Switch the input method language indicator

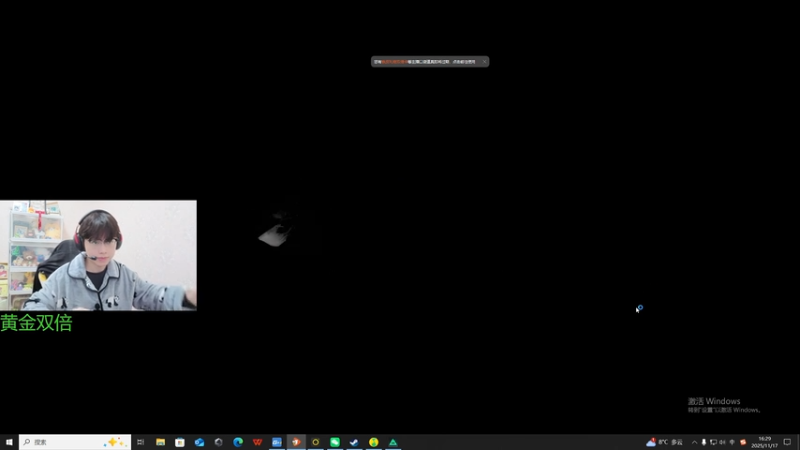click(732, 442)
